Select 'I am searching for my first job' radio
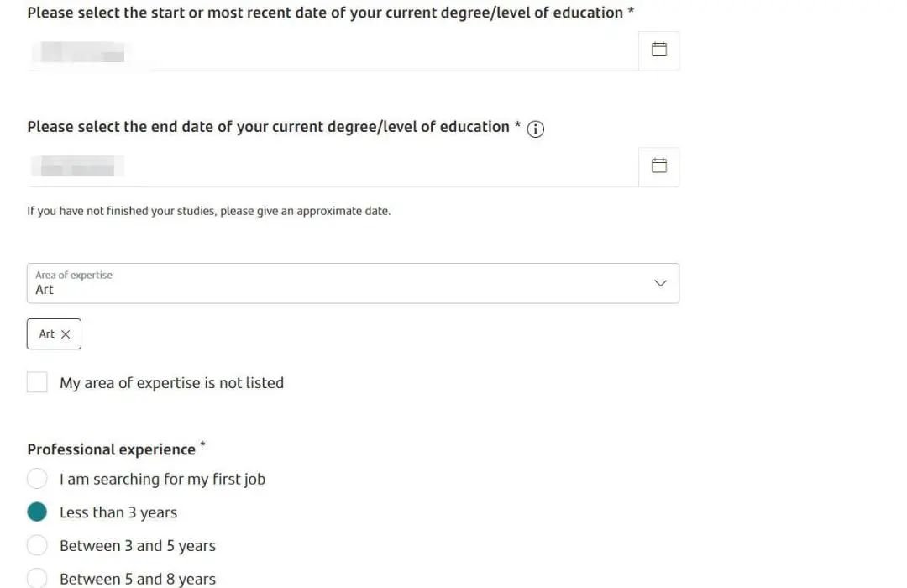Image resolution: width=907 pixels, height=588 pixels. tap(37, 479)
